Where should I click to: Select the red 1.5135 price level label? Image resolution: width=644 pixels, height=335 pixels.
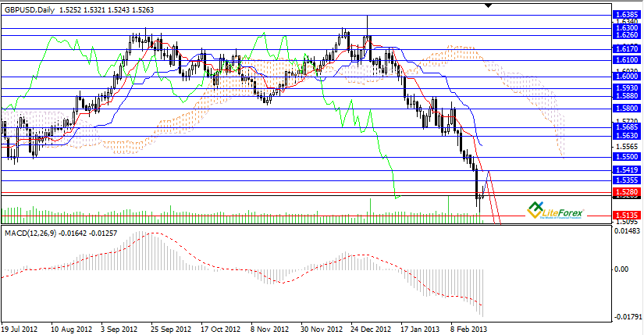pos(626,215)
